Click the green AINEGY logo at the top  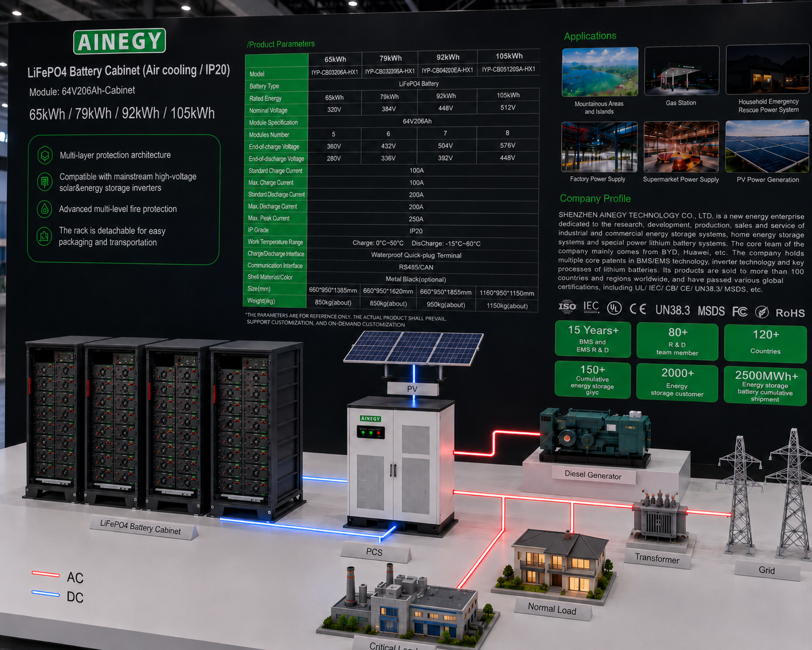tap(119, 41)
